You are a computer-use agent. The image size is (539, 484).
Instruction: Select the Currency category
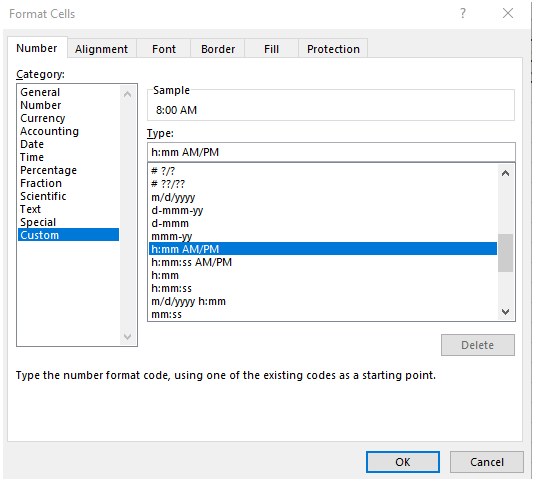click(43, 118)
